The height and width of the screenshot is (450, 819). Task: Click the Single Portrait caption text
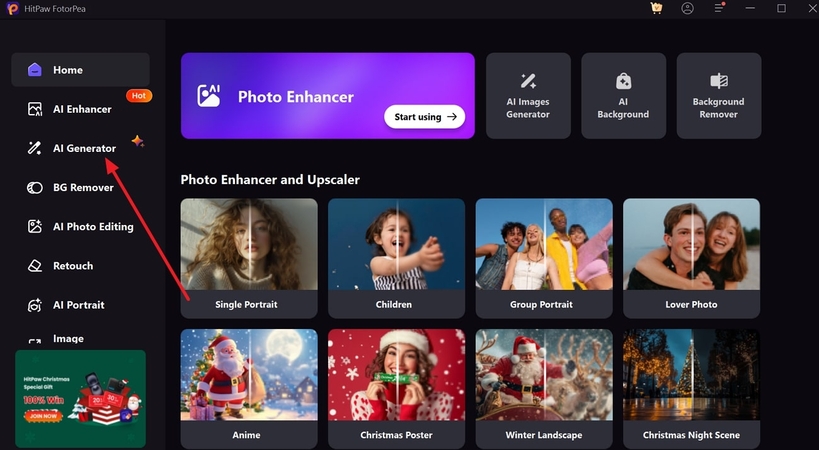246,304
